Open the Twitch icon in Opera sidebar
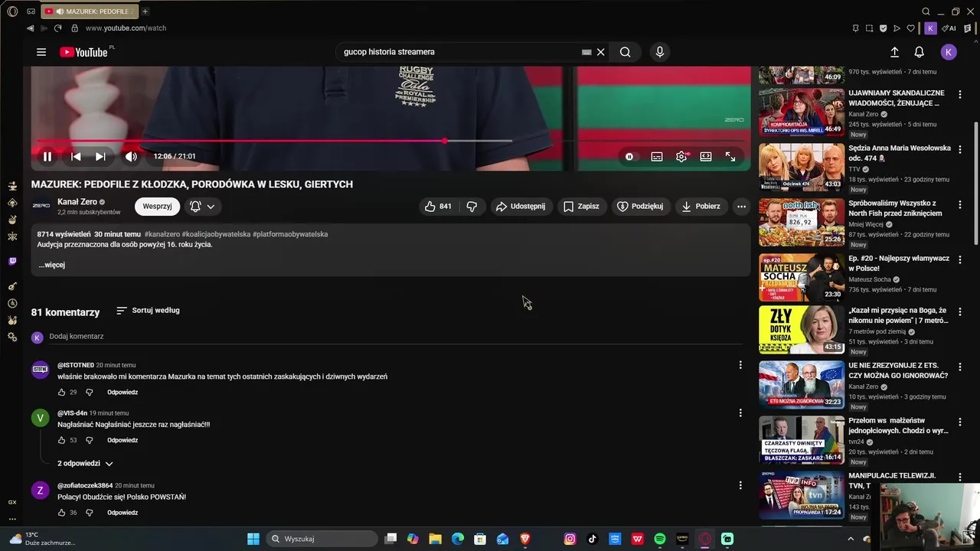The width and height of the screenshot is (980, 551). [12, 261]
